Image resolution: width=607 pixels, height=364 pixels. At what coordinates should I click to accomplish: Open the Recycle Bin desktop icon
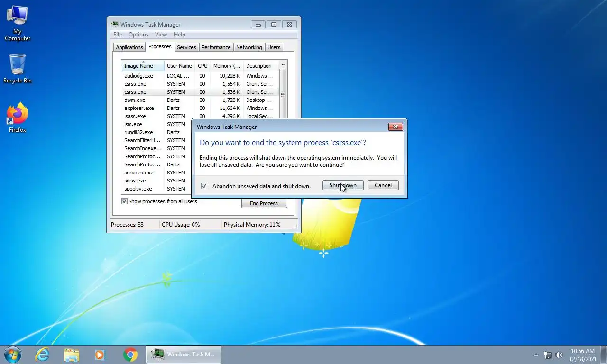pyautogui.click(x=18, y=69)
